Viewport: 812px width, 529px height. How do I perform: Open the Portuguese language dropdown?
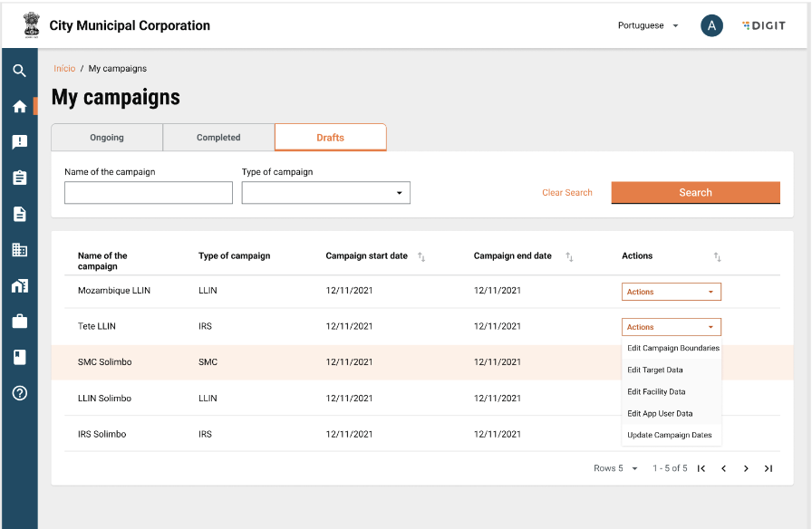tap(648, 25)
